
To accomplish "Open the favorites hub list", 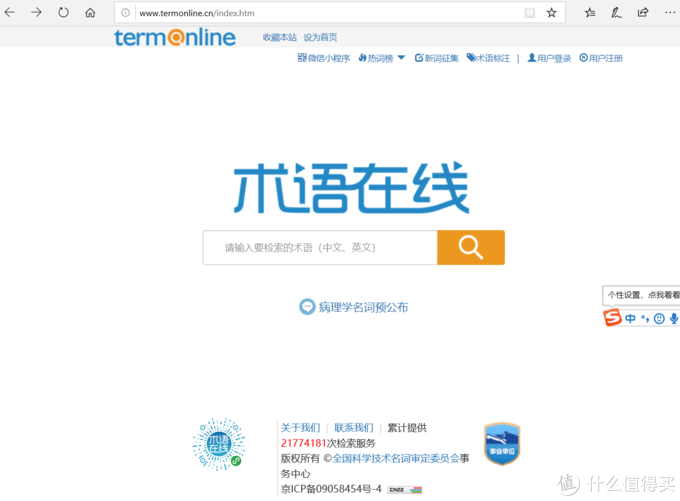I will pos(590,13).
